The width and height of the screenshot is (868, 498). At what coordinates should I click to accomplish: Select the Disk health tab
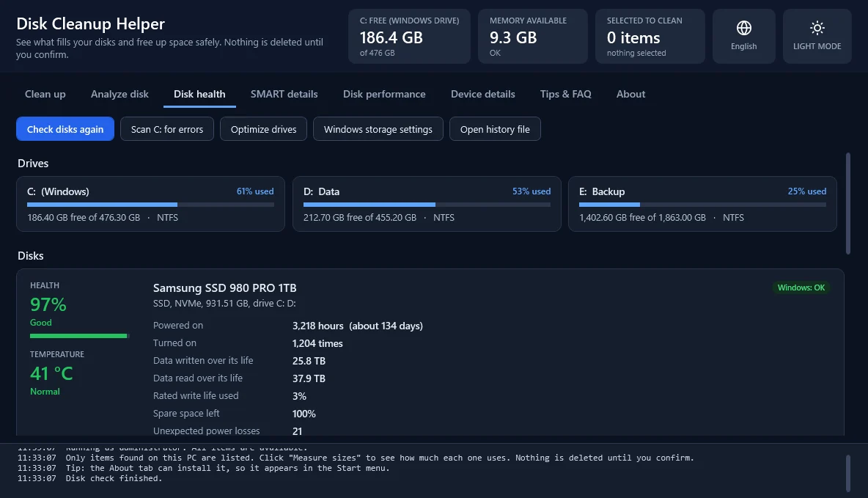(x=199, y=94)
